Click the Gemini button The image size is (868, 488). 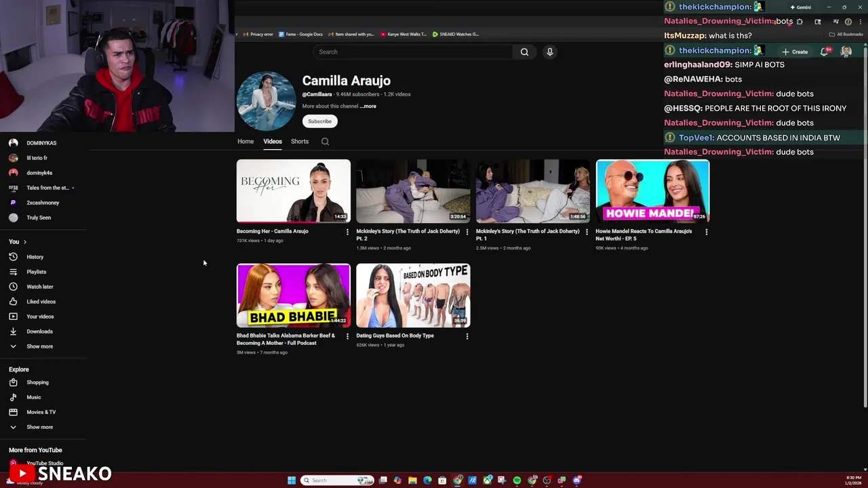pyautogui.click(x=800, y=7)
